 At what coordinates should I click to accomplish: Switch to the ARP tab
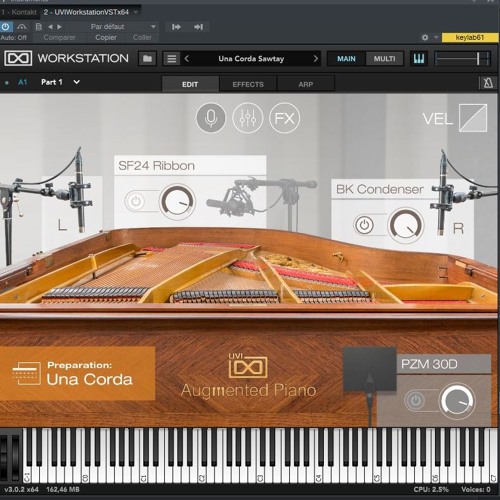(x=306, y=84)
